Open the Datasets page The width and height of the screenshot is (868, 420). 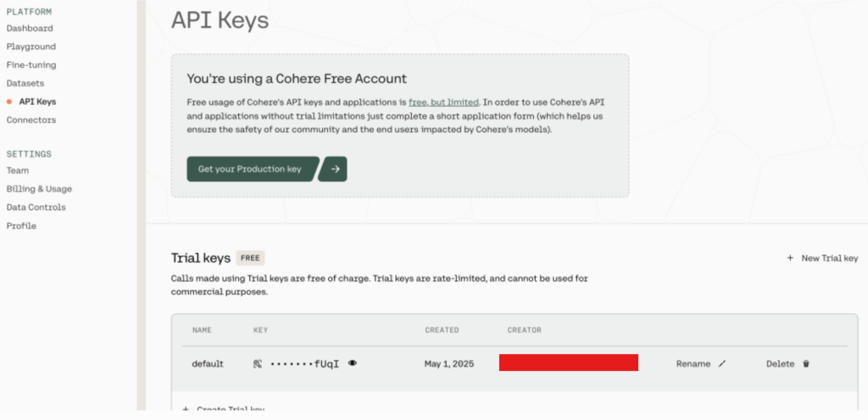click(25, 83)
